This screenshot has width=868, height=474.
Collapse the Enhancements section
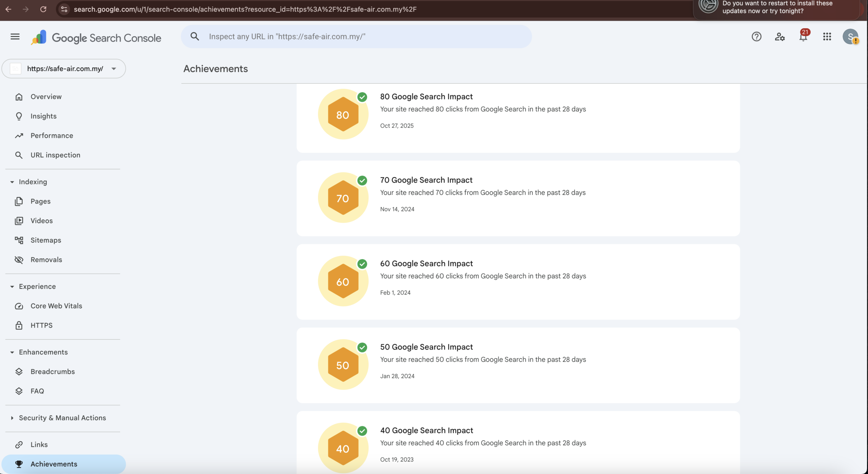coord(12,352)
